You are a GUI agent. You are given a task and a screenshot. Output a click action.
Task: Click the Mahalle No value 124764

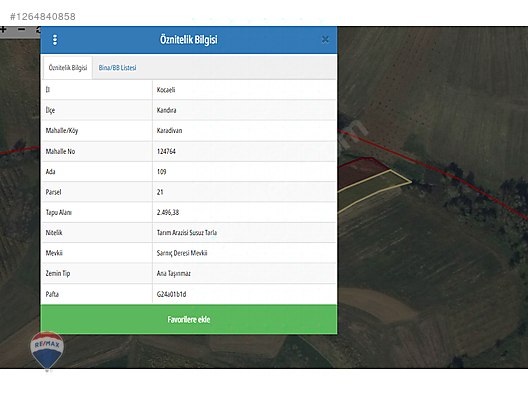click(166, 152)
